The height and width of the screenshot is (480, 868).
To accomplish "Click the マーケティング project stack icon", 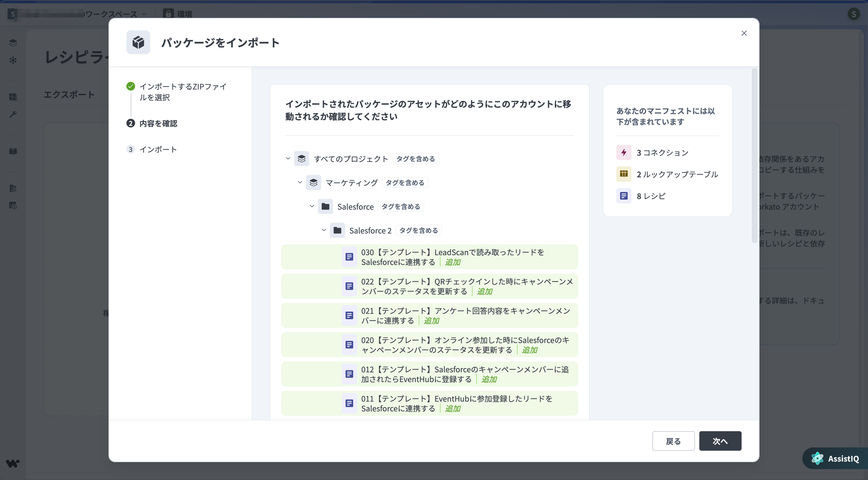I will [313, 183].
